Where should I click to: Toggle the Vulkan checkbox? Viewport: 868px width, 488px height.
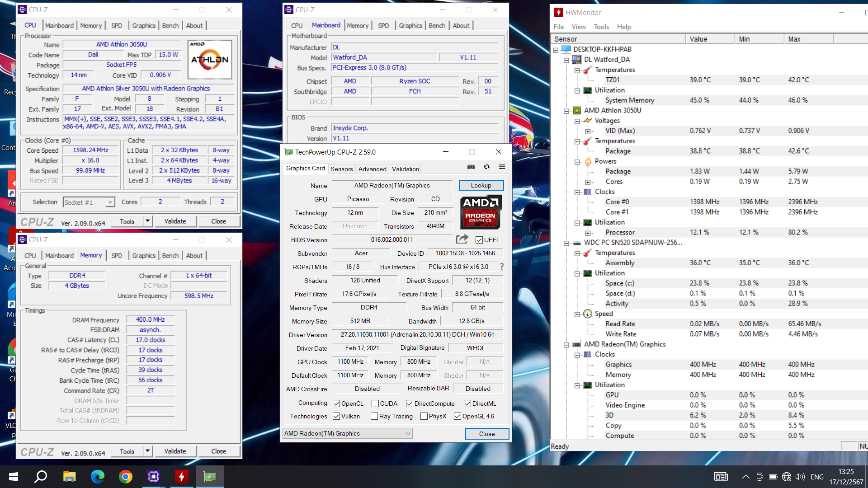pyautogui.click(x=336, y=416)
